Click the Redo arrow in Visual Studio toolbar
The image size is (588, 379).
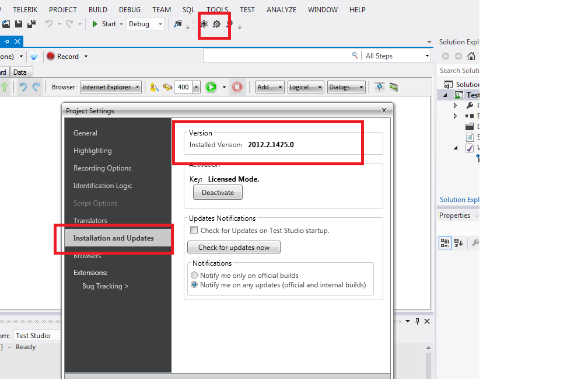(x=69, y=24)
